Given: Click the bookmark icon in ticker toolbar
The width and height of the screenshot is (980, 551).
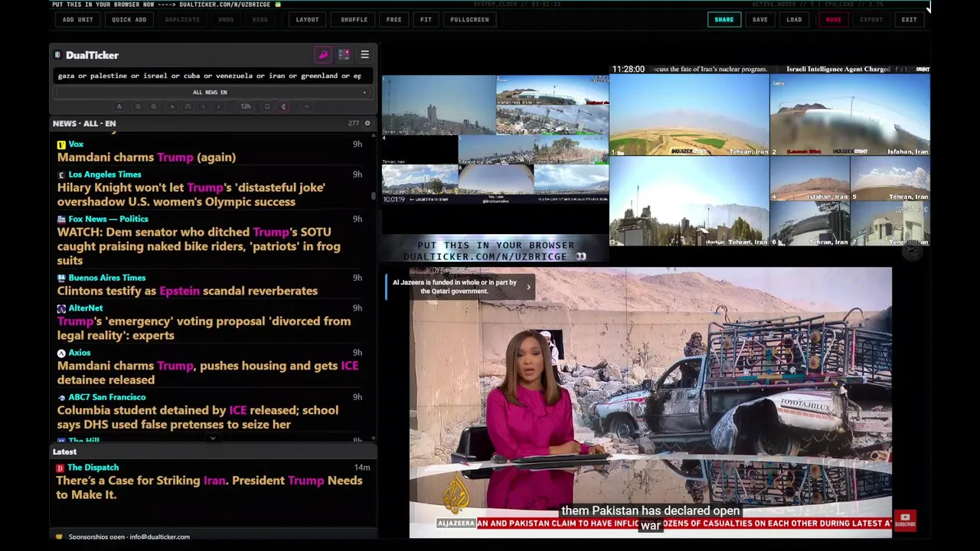Looking at the screenshot, I should tap(267, 106).
